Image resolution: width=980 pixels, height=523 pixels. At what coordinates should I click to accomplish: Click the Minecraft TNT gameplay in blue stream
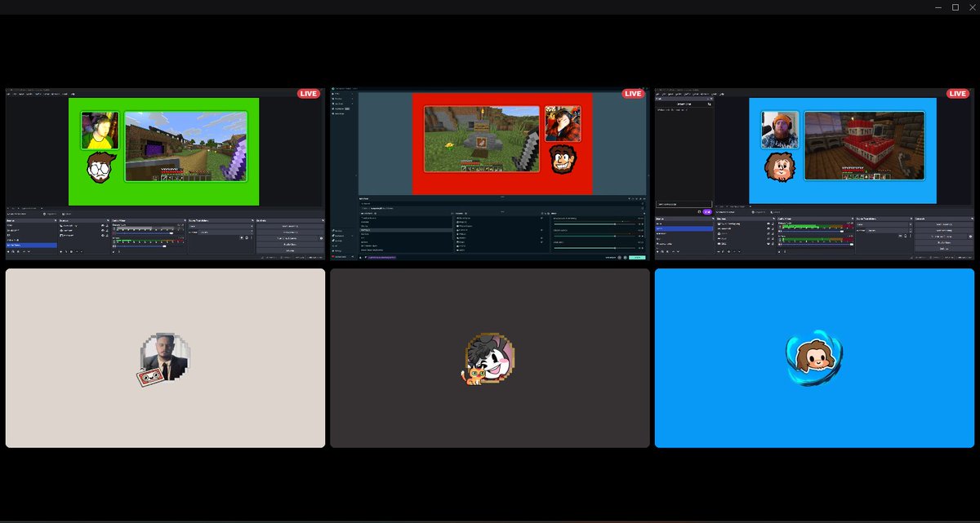pos(865,145)
